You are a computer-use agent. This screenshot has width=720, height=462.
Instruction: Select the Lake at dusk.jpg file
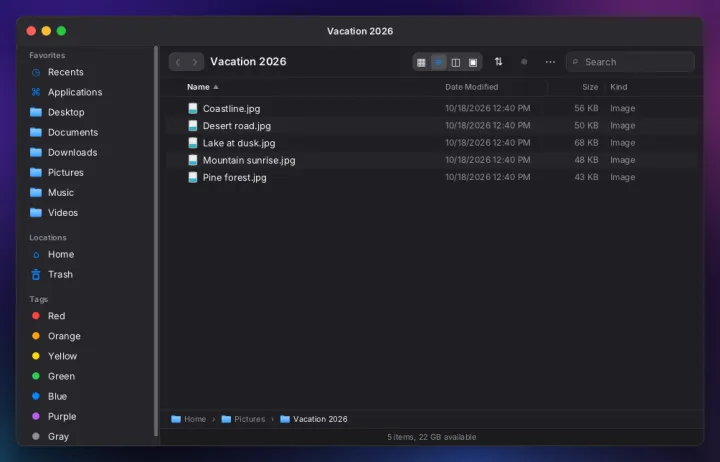[432, 143]
